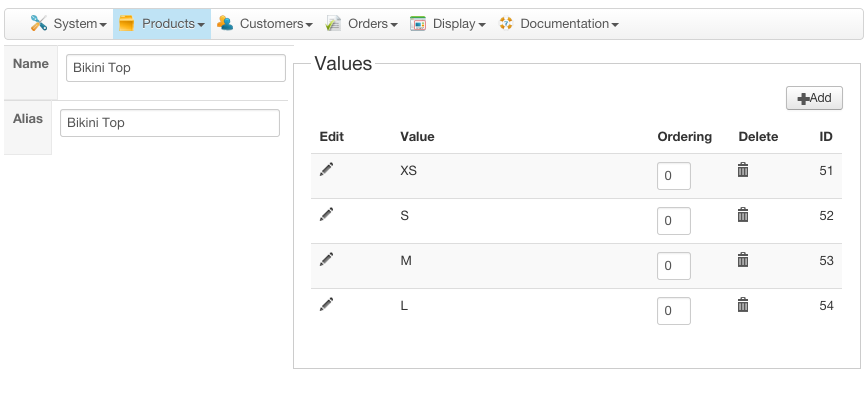Viewport: 867px width, 406px height.
Task: Open the Display menu
Action: click(449, 24)
